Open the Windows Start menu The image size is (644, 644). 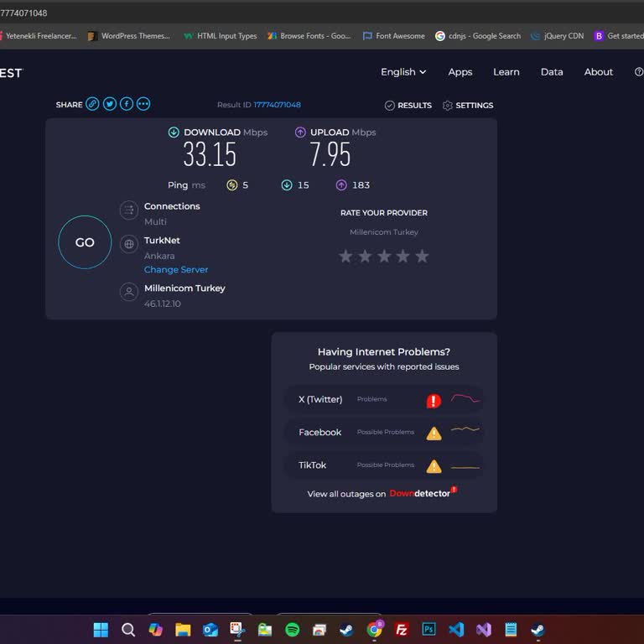(101, 630)
